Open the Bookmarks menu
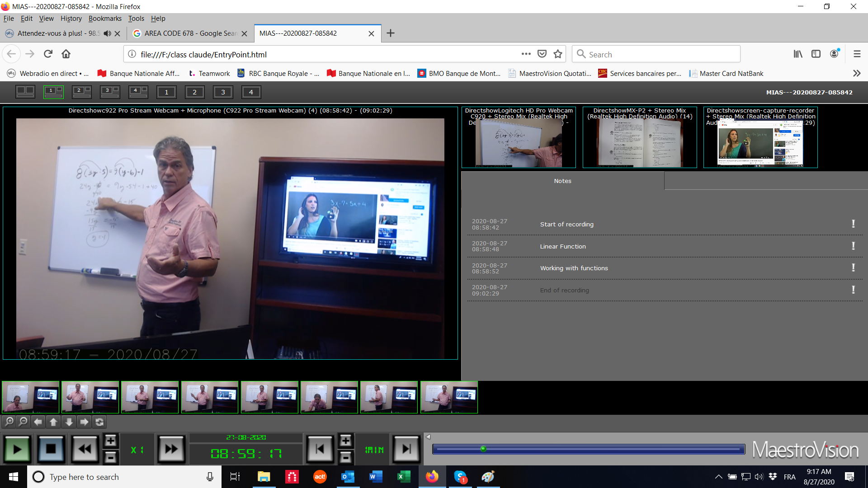Image resolution: width=868 pixels, height=488 pixels. [105, 19]
